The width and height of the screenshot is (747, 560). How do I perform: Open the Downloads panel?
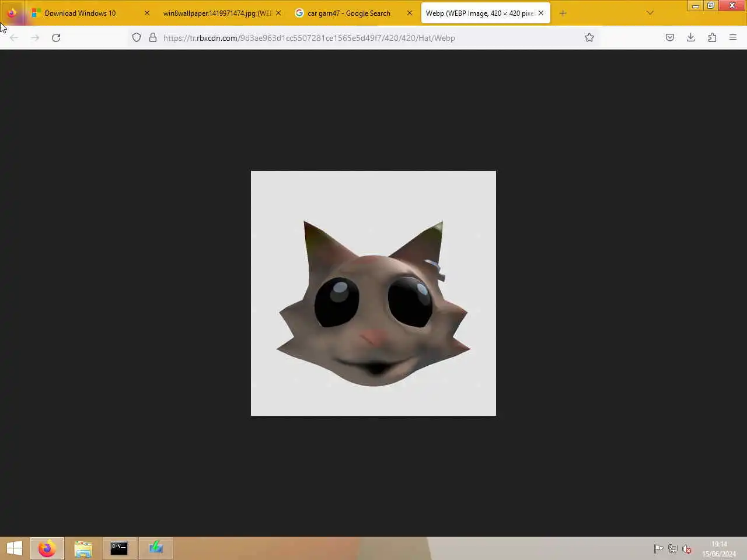click(691, 38)
